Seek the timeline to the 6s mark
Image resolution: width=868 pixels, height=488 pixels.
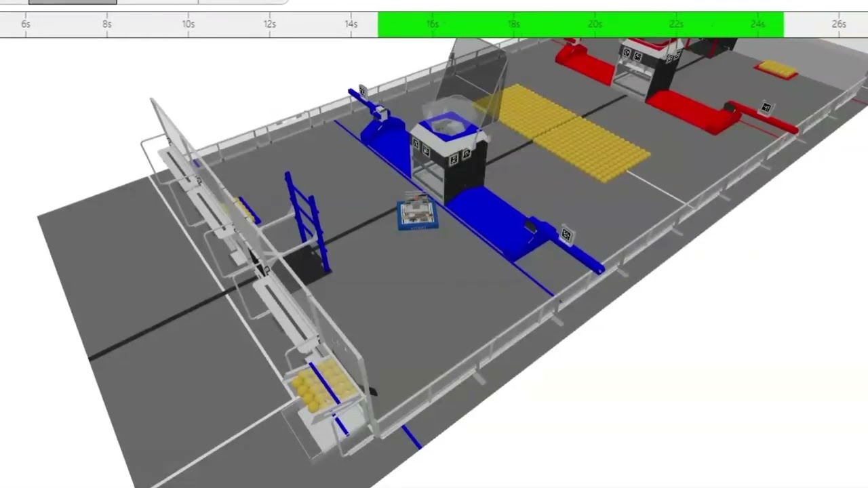point(26,24)
